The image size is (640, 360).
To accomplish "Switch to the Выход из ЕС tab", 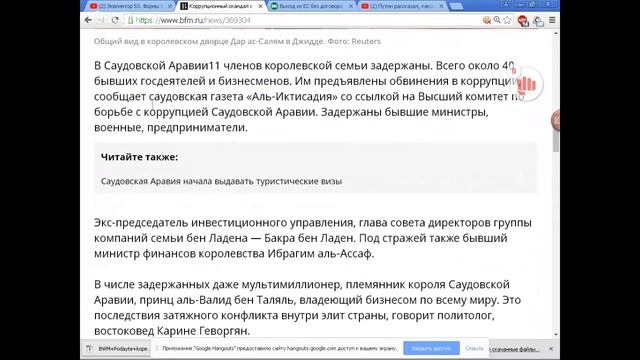I will pos(311,6).
